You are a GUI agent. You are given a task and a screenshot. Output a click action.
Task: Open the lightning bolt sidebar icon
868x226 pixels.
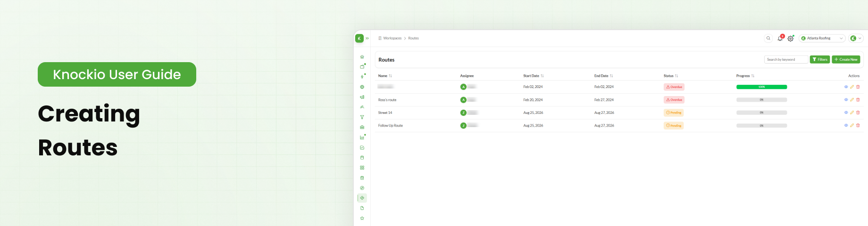362,77
